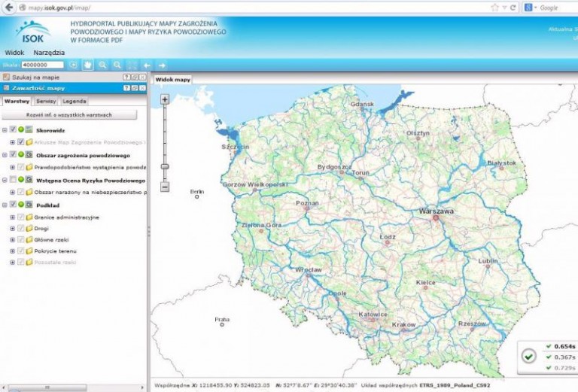Screen dimensions: 578x392
Task: Click the Zawartość mapy panel icon
Action: tap(6, 88)
